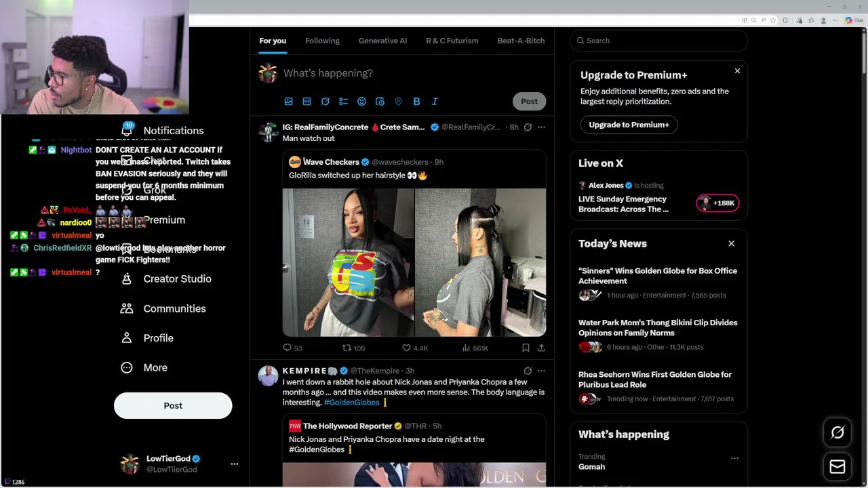This screenshot has width=868, height=488.
Task: Open Creator Studio in sidebar
Action: [166, 279]
